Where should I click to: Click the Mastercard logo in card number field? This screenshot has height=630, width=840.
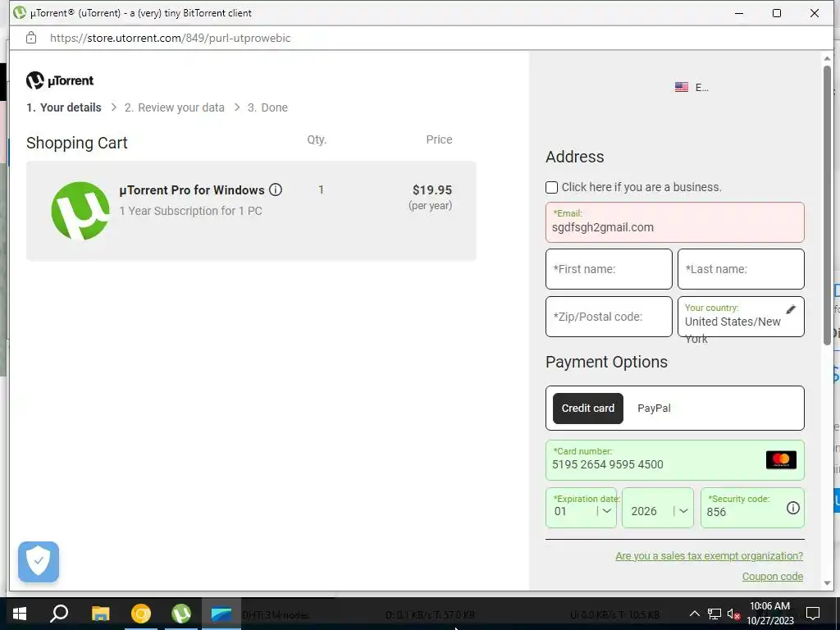pyautogui.click(x=781, y=460)
